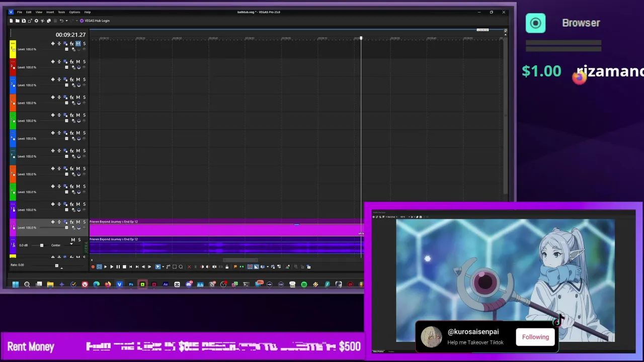Click the Open project folder icon
This screenshot has height=362, width=644.
[17, 21]
